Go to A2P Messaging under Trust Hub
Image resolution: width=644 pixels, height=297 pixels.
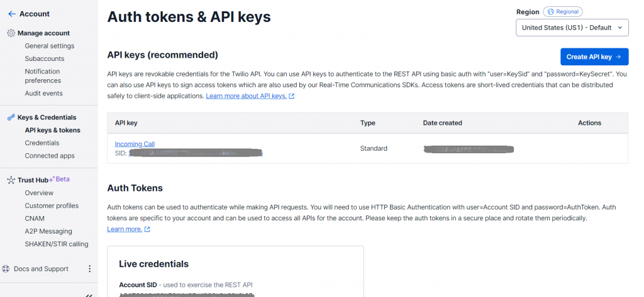coord(48,231)
